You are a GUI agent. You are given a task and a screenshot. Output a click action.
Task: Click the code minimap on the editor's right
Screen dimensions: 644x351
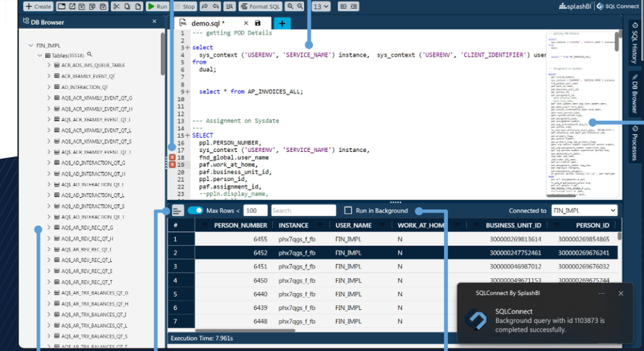pyautogui.click(x=581, y=114)
